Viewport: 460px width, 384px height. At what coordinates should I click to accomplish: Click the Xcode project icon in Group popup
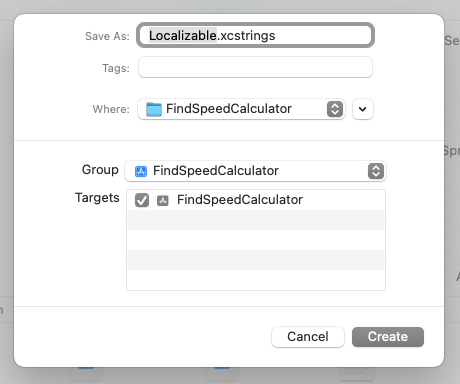(x=141, y=171)
